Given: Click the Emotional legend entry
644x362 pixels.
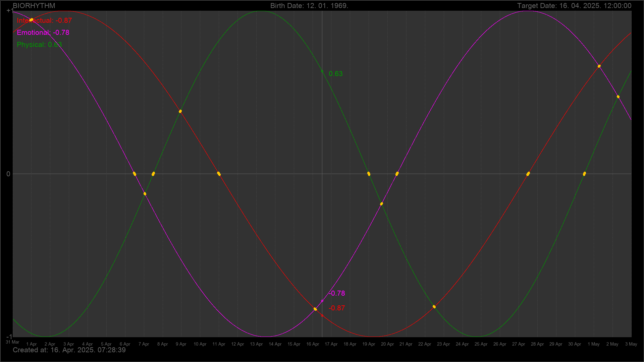Looking at the screenshot, I should 43,33.
